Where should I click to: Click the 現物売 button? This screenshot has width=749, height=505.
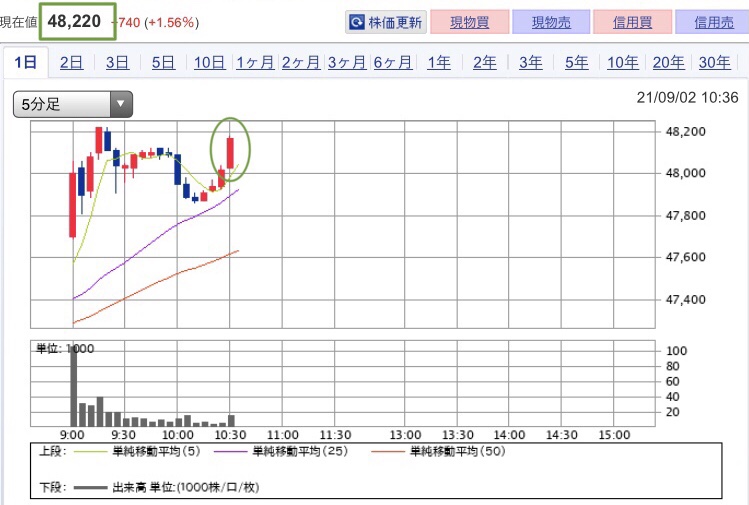(x=551, y=22)
